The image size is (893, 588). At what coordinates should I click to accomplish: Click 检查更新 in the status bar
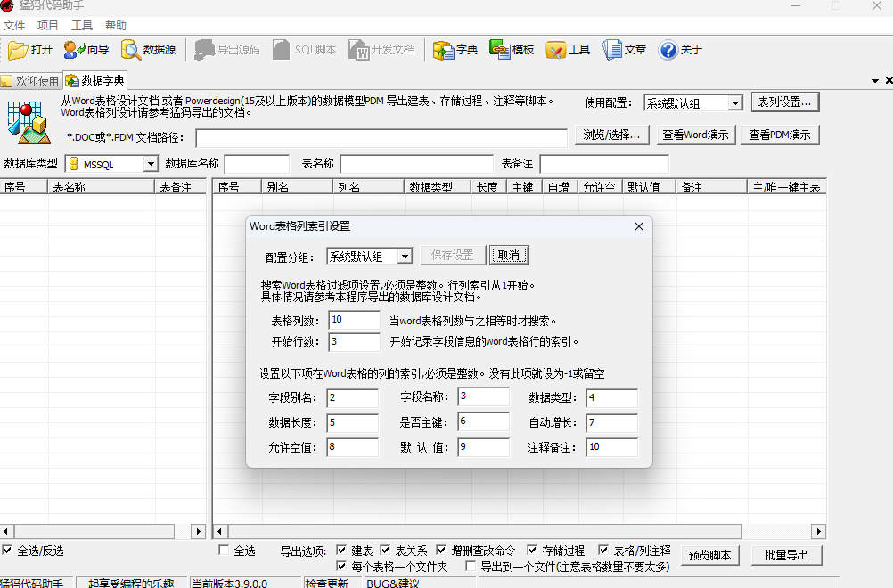[327, 583]
